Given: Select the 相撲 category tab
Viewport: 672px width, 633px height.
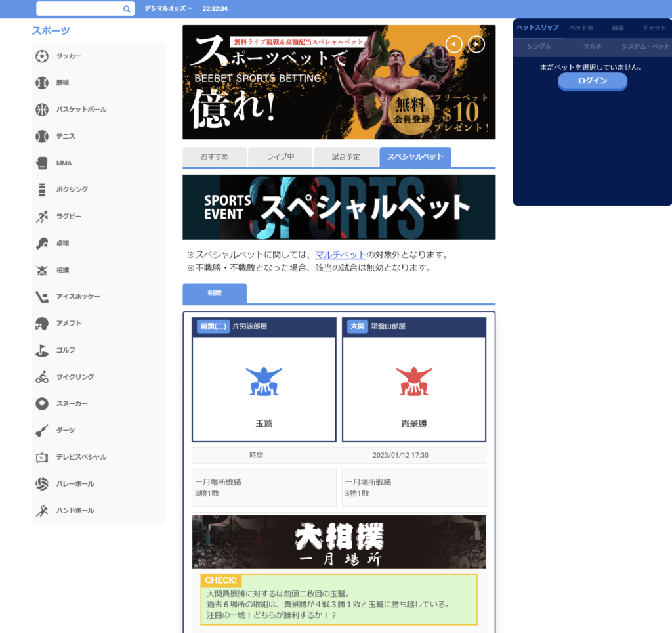Looking at the screenshot, I should point(215,294).
